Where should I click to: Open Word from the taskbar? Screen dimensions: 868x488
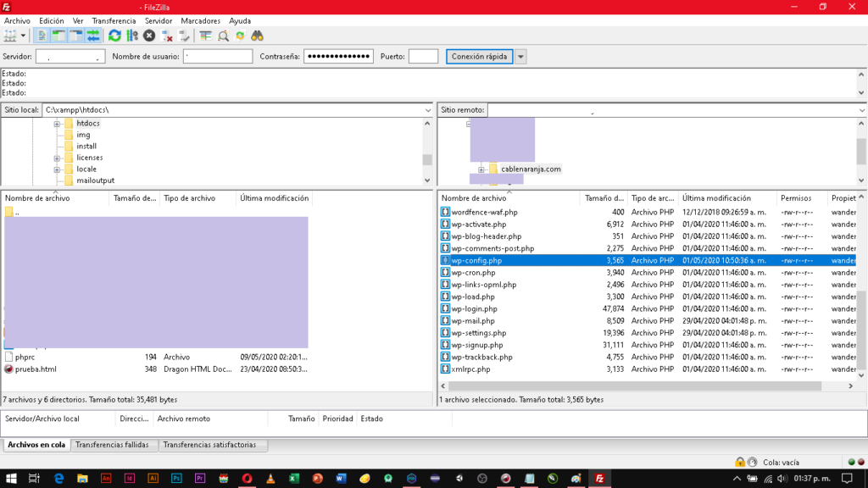[x=341, y=479]
